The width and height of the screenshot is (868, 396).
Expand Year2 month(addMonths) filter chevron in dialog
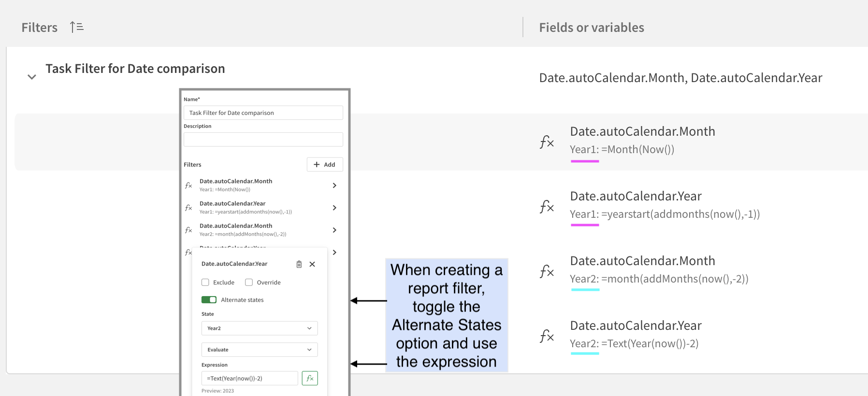click(334, 230)
